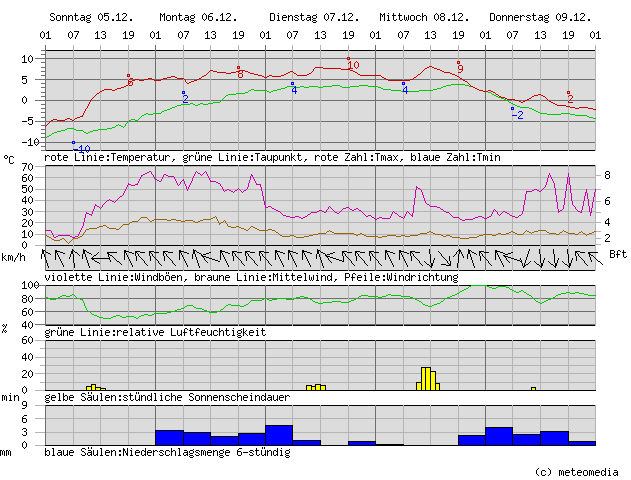Viewport: 631px width, 480px height.
Task: Click the red Tmax value '9' on Wednesday
Action: click(x=460, y=68)
